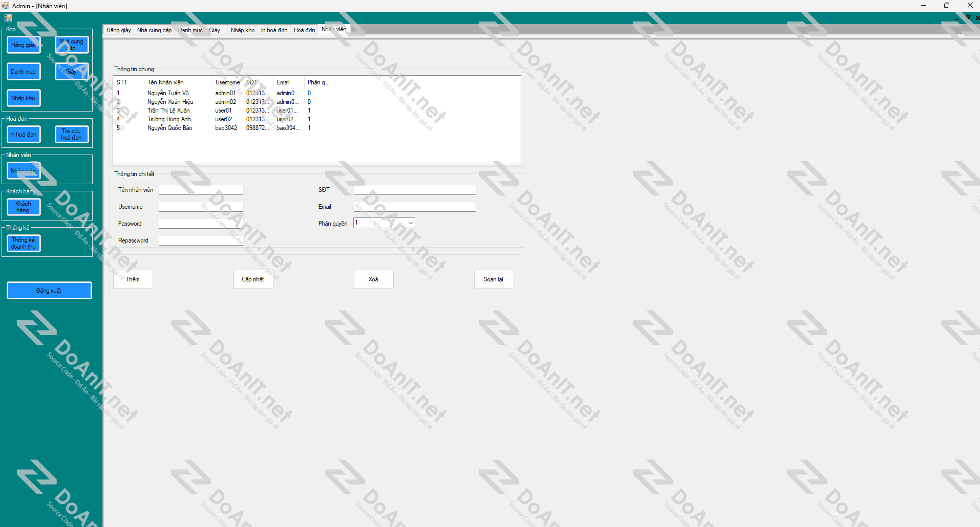Click the user01 username cell
The height and width of the screenshot is (527, 980).
pyautogui.click(x=224, y=111)
